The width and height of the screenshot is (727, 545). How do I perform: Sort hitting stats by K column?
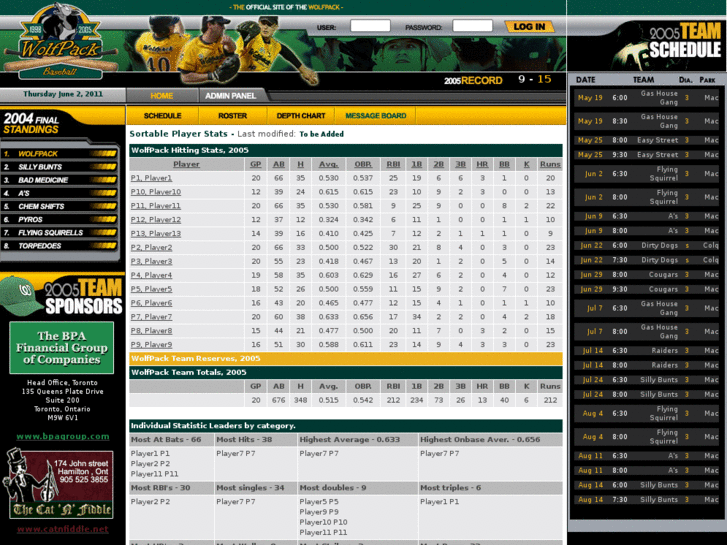[526, 164]
